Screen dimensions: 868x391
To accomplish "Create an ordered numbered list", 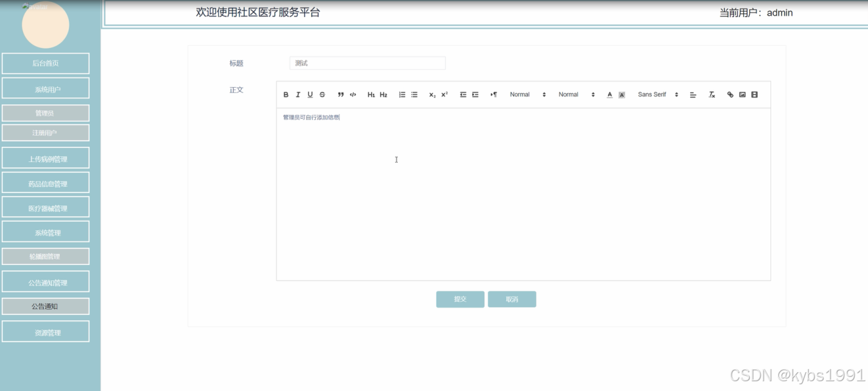I will pyautogui.click(x=402, y=94).
